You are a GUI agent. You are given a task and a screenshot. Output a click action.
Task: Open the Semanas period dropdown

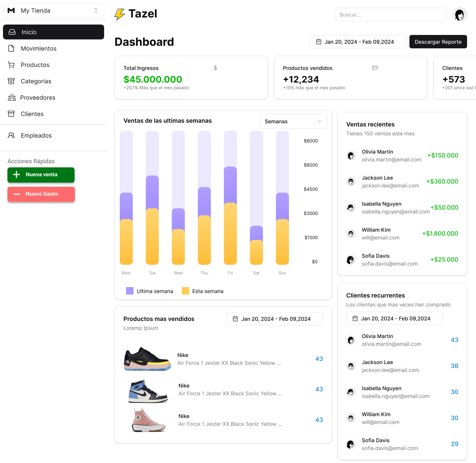click(294, 121)
